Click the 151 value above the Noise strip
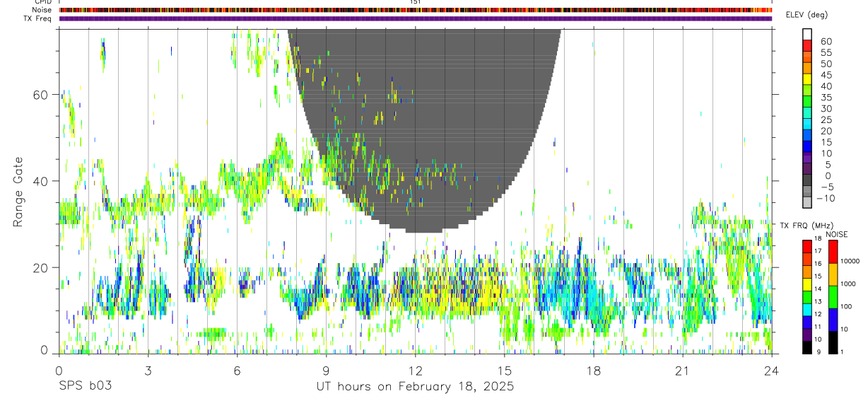868x401 pixels. tap(416, 2)
